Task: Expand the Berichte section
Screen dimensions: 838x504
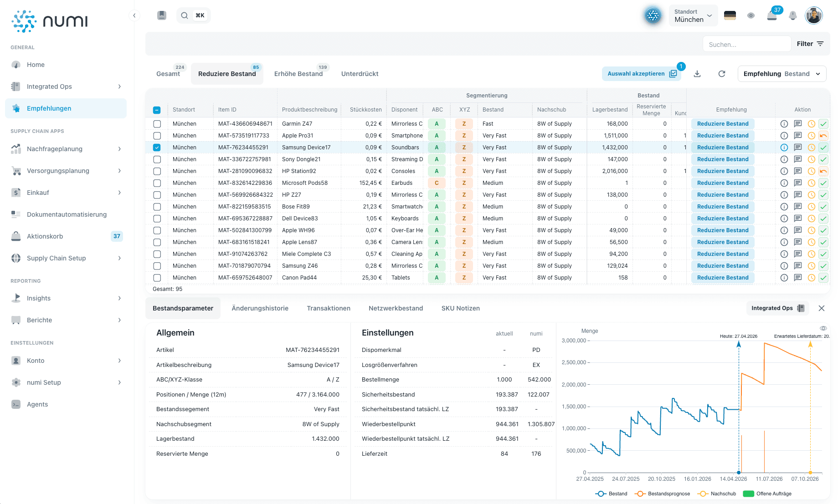Action: click(x=66, y=320)
